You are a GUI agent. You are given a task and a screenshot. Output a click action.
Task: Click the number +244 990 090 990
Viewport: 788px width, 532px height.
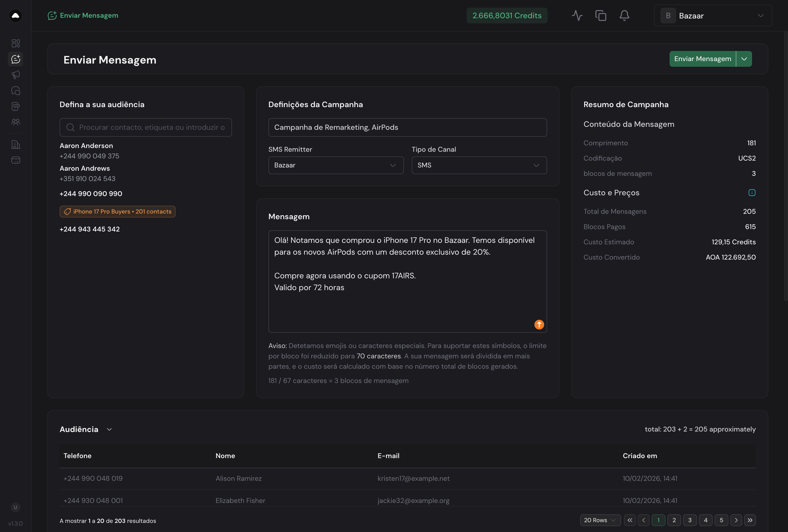click(91, 194)
